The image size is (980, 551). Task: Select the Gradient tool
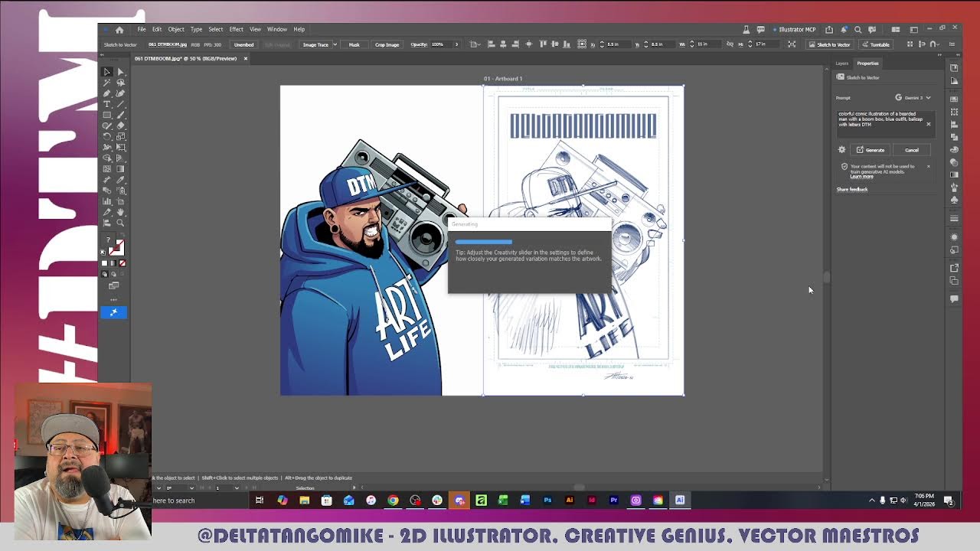click(x=121, y=168)
